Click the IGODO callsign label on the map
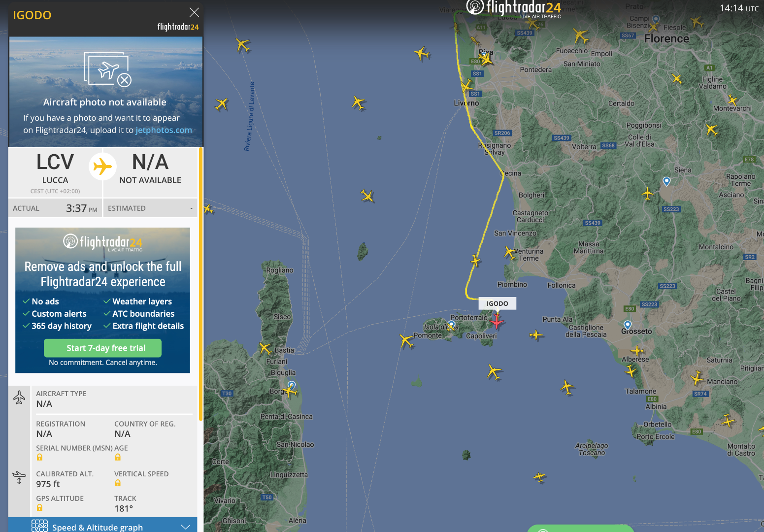This screenshot has height=532, width=764. tap(497, 303)
